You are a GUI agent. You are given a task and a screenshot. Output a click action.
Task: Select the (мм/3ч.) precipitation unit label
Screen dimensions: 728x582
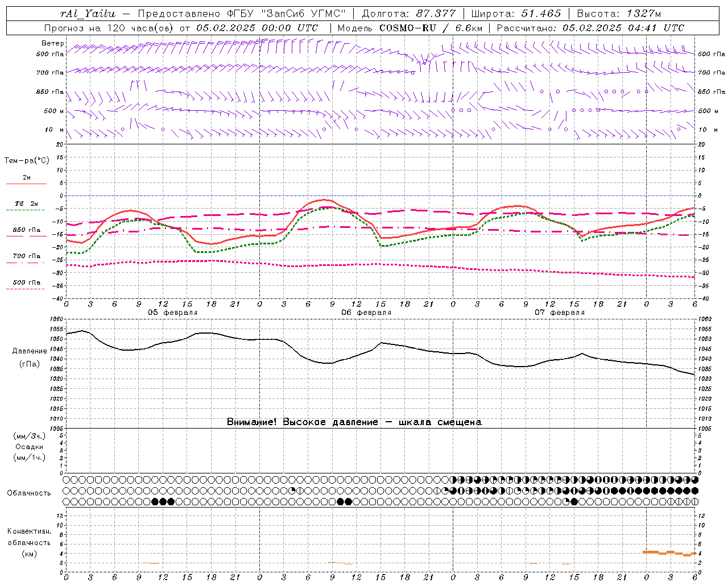(30, 436)
